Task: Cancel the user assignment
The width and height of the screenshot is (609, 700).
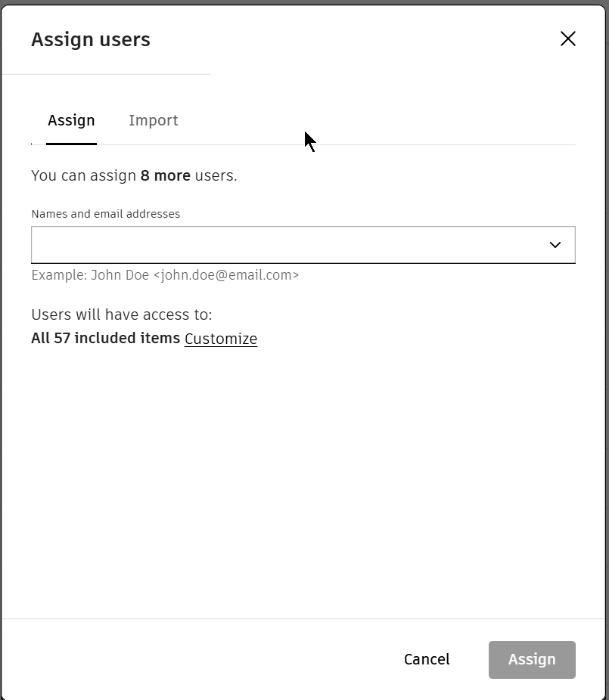Action: 427,659
